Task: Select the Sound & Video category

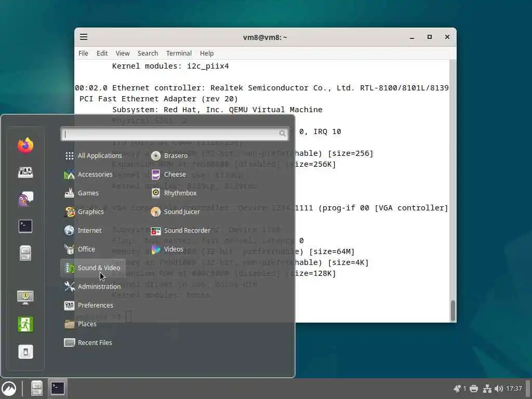Action: coord(92,268)
